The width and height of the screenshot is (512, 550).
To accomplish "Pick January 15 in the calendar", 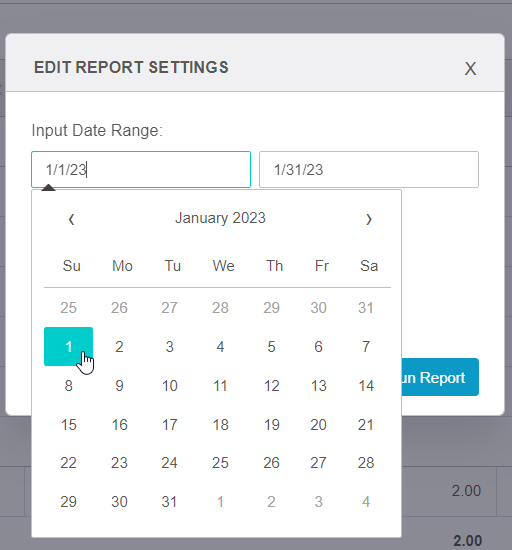I will [68, 424].
